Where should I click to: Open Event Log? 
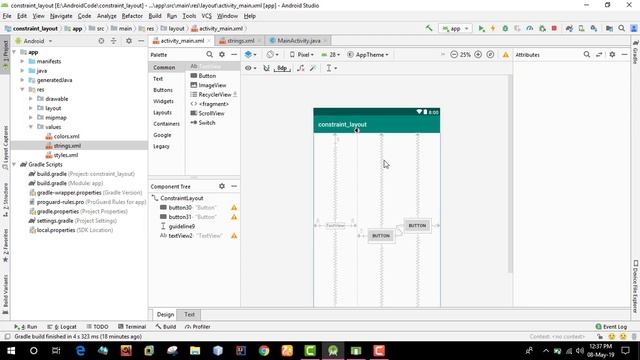[x=611, y=327]
